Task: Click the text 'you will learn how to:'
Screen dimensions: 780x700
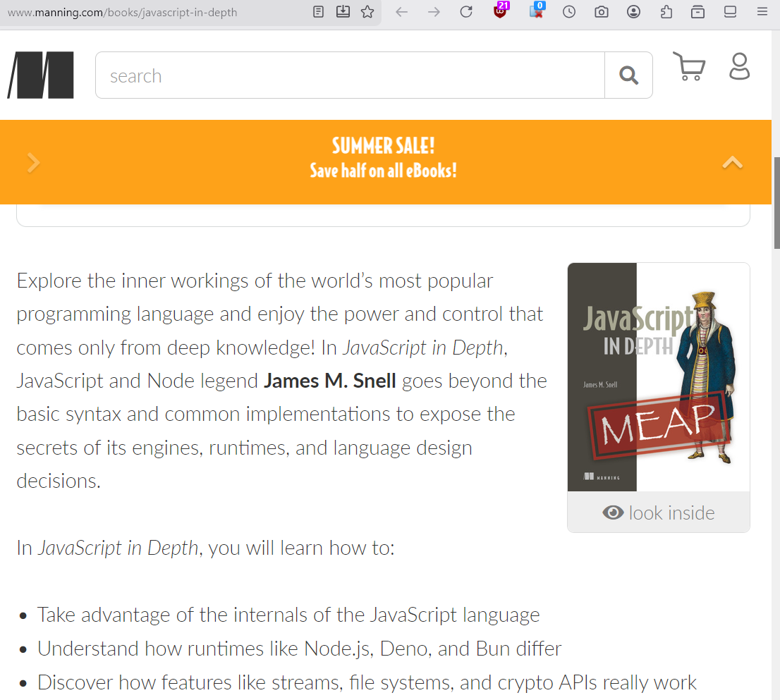Action: [x=301, y=548]
